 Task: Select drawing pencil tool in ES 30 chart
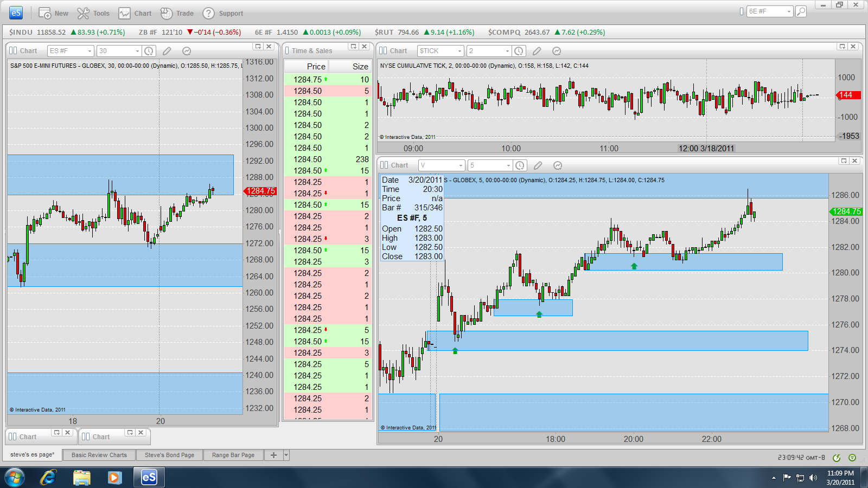(x=167, y=51)
